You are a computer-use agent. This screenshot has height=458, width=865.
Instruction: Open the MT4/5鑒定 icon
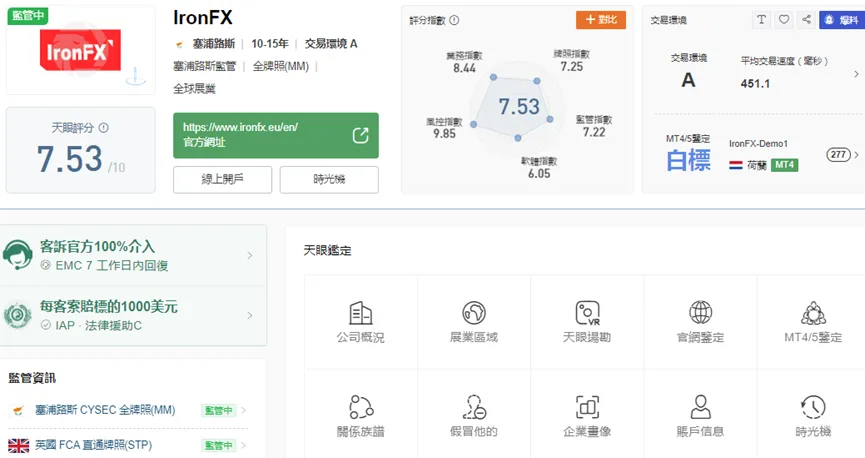pos(813,313)
